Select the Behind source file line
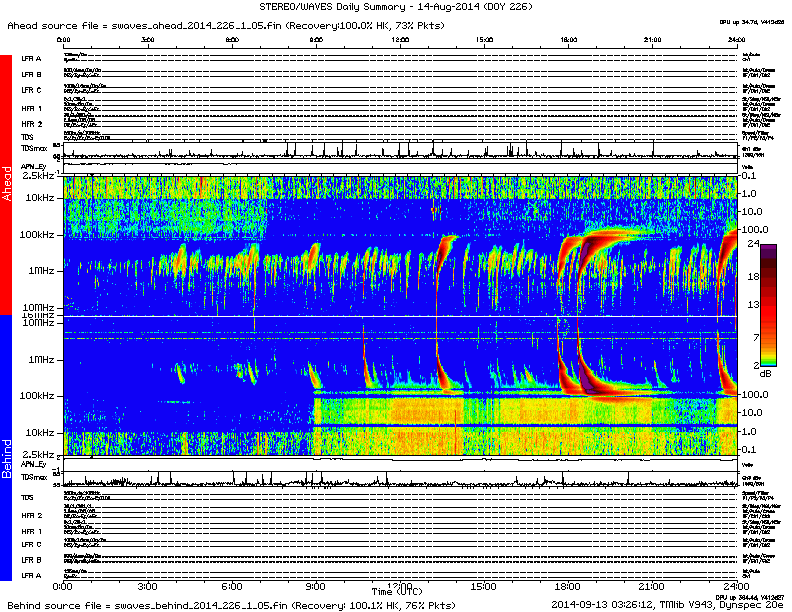Screen dimensions: 792x612 (231, 605)
